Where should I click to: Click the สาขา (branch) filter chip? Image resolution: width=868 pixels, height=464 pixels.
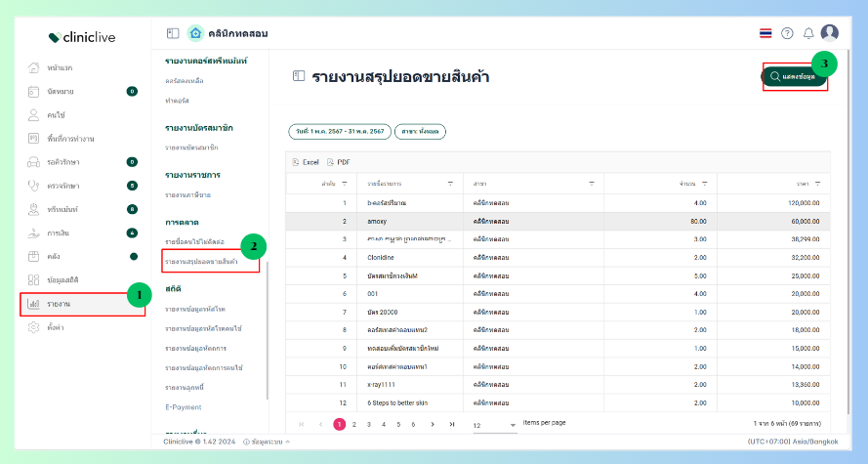point(420,132)
